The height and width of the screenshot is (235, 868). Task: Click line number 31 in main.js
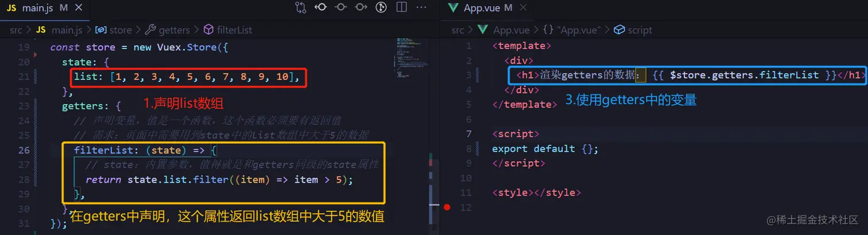tap(24, 223)
